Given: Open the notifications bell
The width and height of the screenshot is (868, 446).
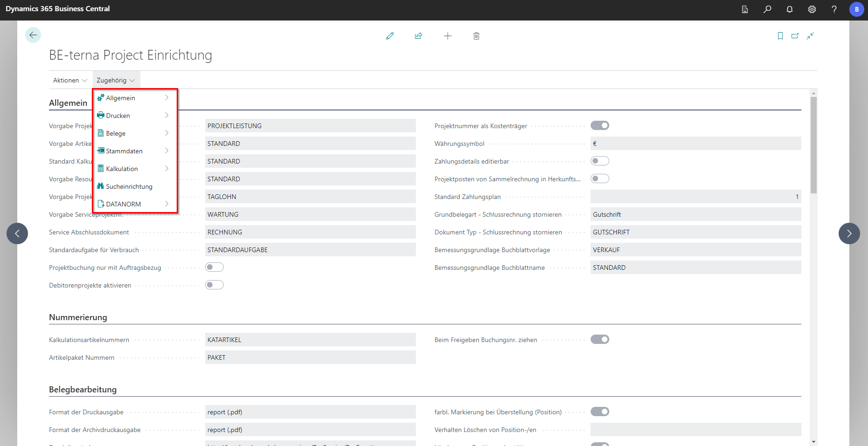Looking at the screenshot, I should pos(790,9).
